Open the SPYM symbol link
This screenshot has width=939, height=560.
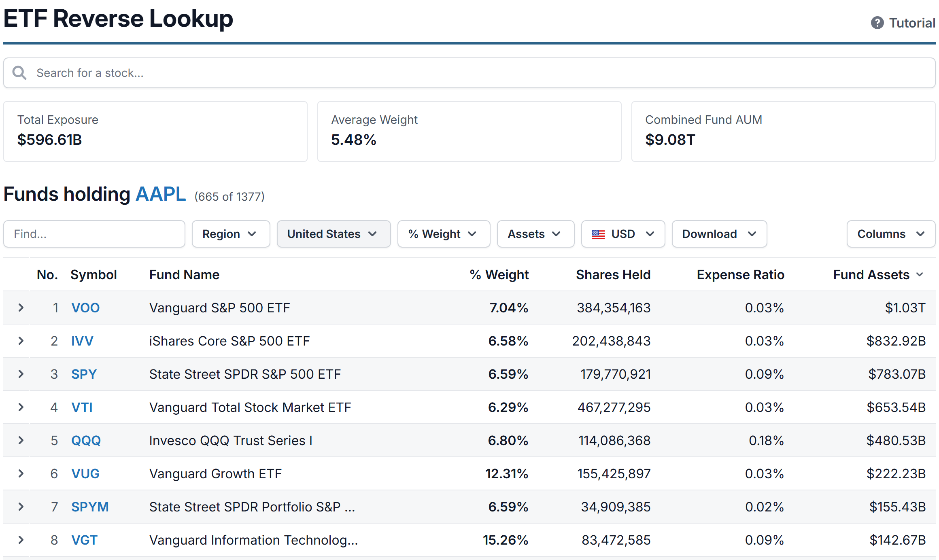point(90,507)
